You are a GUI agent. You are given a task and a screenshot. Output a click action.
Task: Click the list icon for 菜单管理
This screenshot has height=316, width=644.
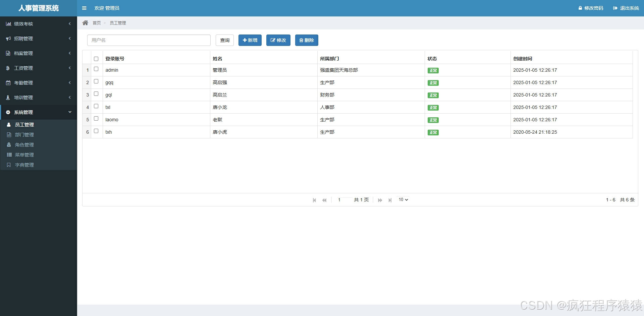(9, 155)
